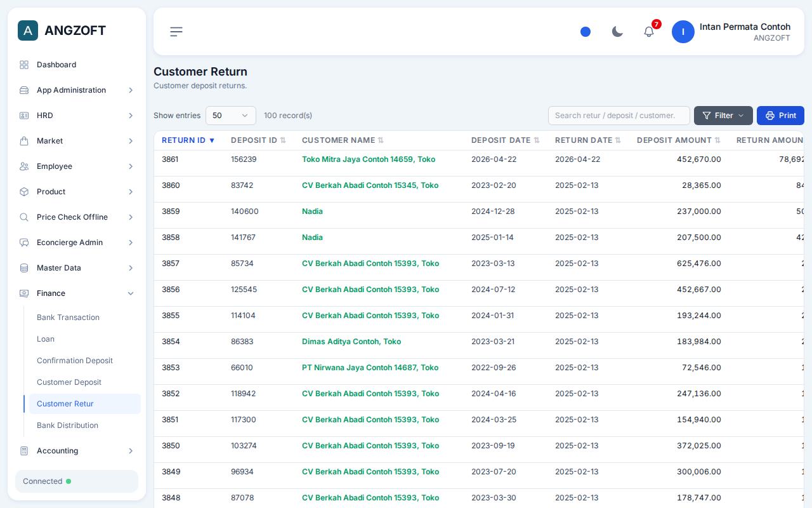This screenshot has width=812, height=508.
Task: Sort by Deposit Amount column header
Action: coord(679,140)
